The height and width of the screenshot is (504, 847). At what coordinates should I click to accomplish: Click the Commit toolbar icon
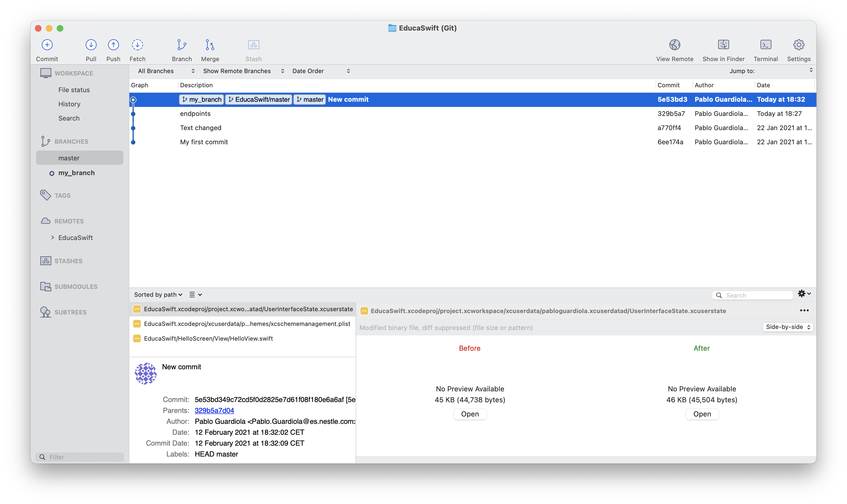[47, 45]
